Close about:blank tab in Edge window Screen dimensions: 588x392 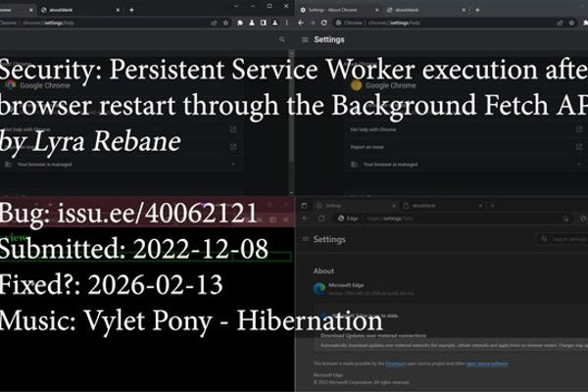pyautogui.click(x=480, y=206)
